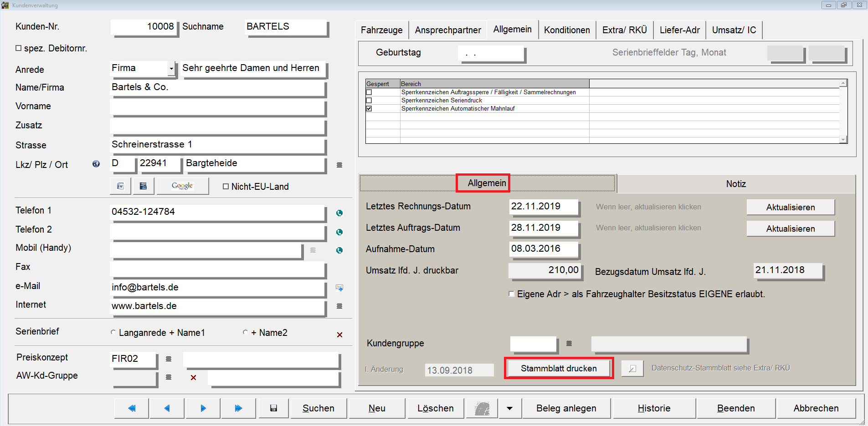Screen dimensions: 868x426
Task: Check the Sperrkennzeichen Seriendruck checkbox
Action: click(369, 100)
